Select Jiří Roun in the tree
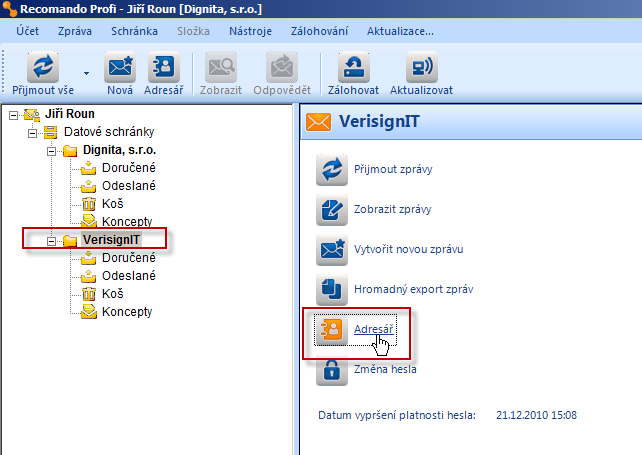642x455 pixels. pos(70,113)
